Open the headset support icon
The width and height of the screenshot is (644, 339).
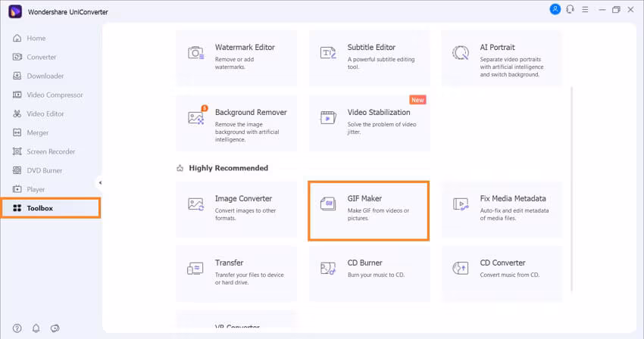point(570,9)
